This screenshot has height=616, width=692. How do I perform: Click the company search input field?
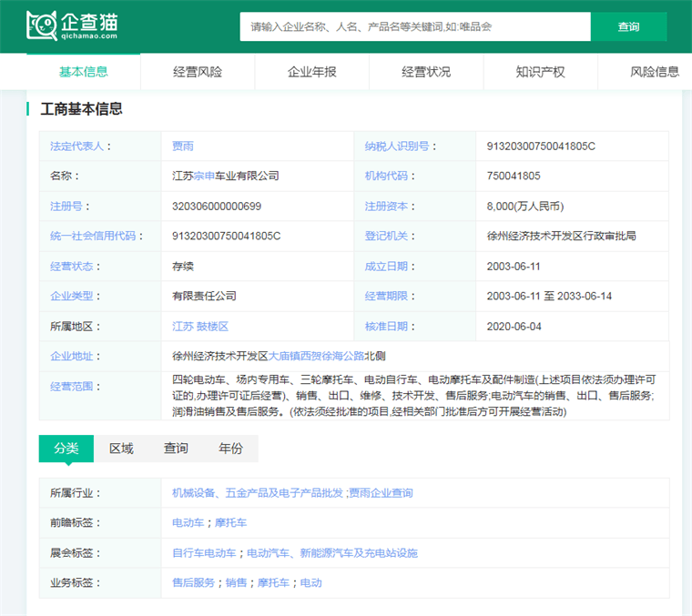pos(414,26)
